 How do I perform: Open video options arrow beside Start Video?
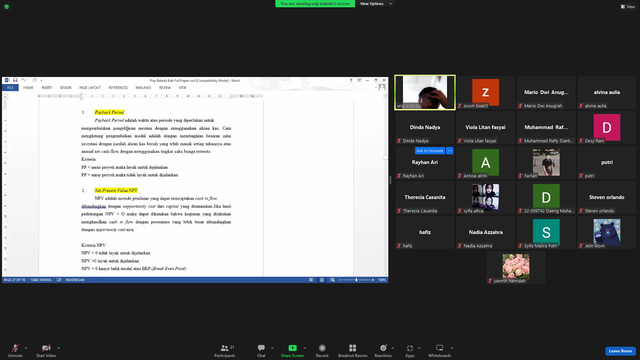point(59,348)
